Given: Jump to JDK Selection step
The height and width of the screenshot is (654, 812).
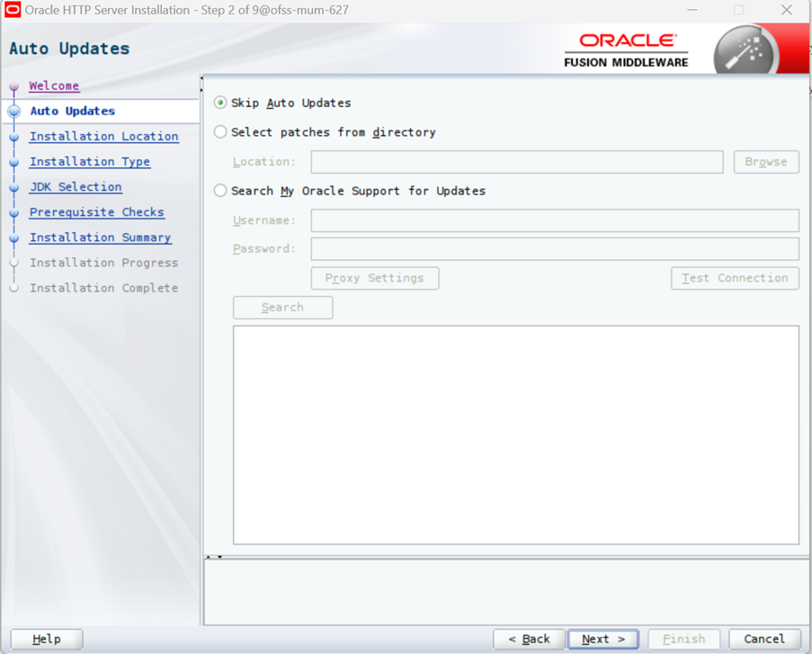Looking at the screenshot, I should (76, 186).
